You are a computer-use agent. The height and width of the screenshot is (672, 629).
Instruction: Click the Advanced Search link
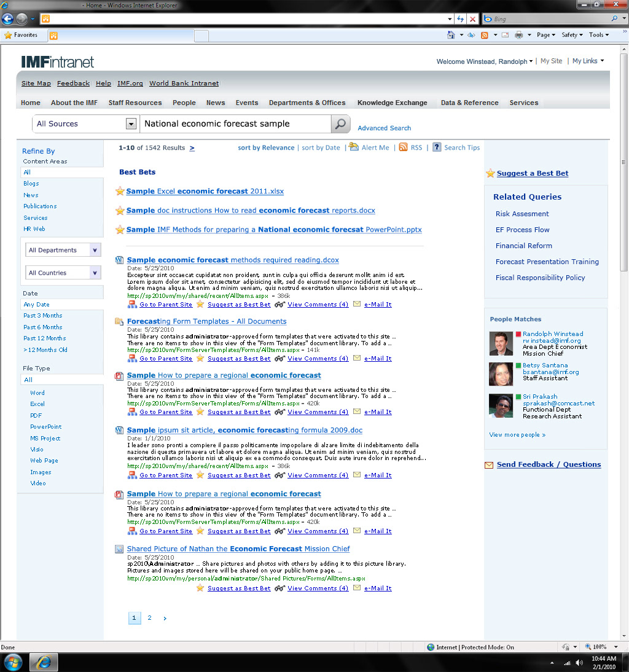pos(385,128)
